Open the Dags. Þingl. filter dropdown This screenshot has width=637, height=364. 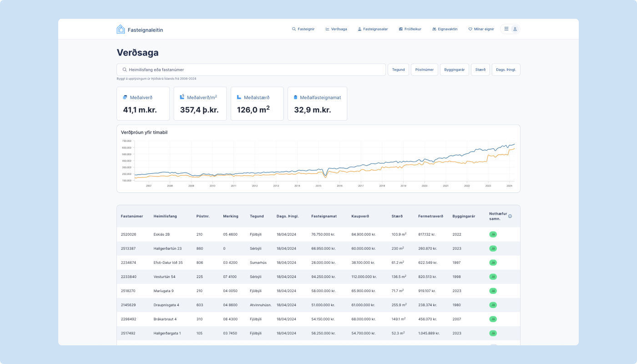(506, 70)
